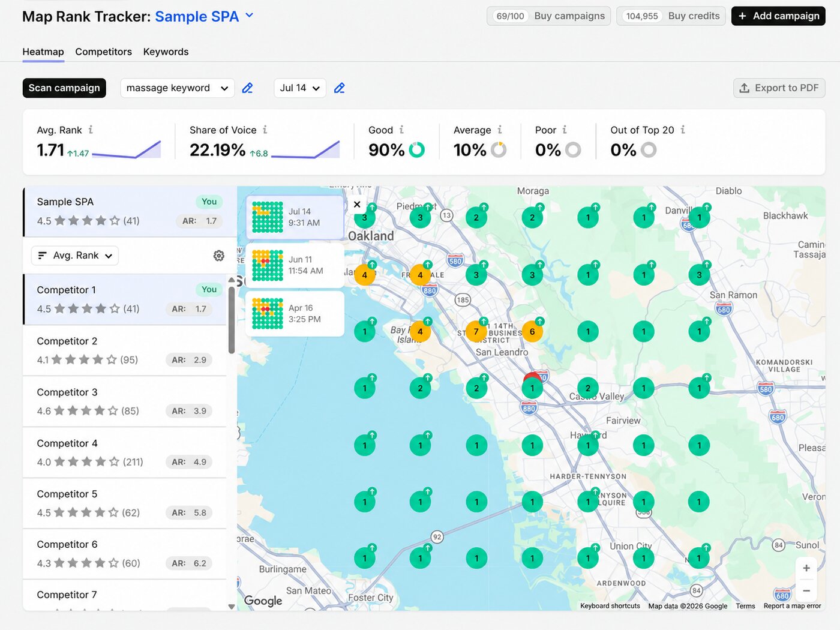
Task: Switch to the Competitors tab
Action: coord(103,52)
